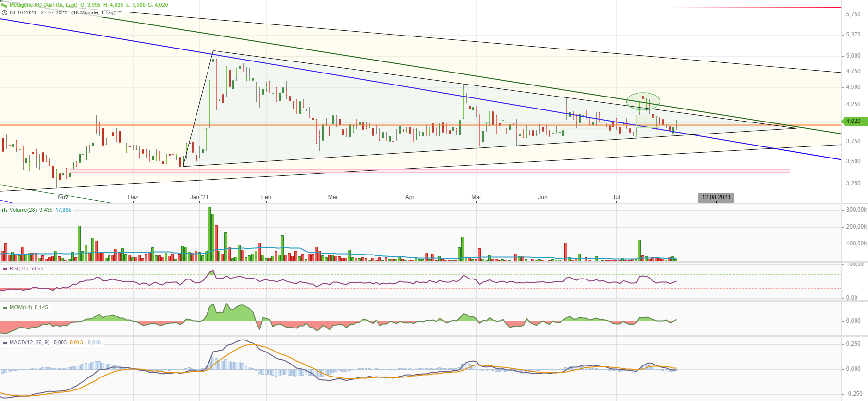The height and width of the screenshot is (401, 868).
Task: Click the clock icon beside the date range
Action: coord(4,12)
